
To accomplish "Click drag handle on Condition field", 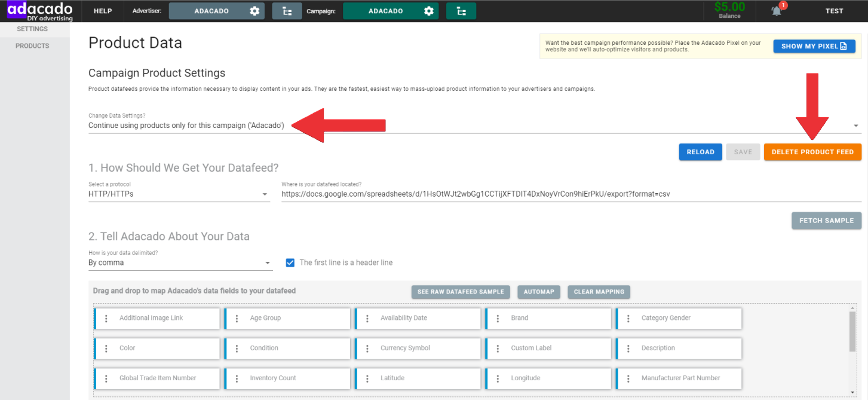I will tap(237, 348).
